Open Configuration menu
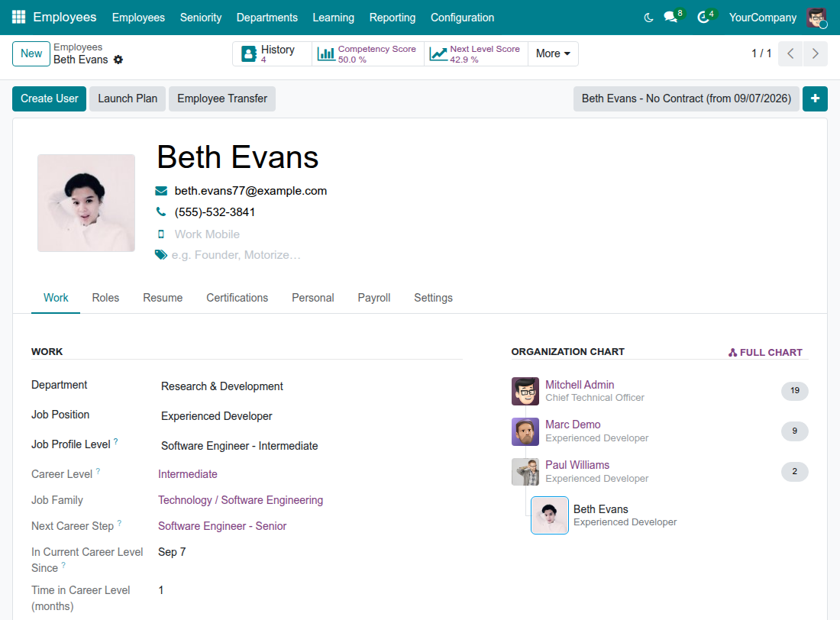 coord(462,18)
